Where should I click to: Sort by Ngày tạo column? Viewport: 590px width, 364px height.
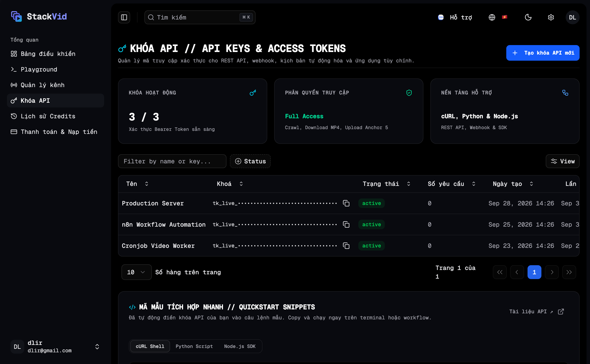pos(513,184)
